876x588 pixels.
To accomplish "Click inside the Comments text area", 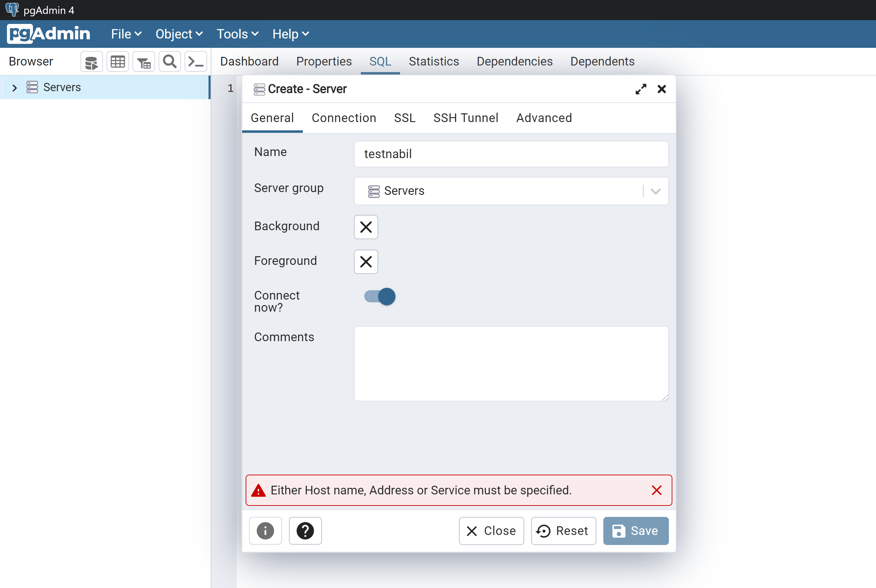I will (x=511, y=364).
